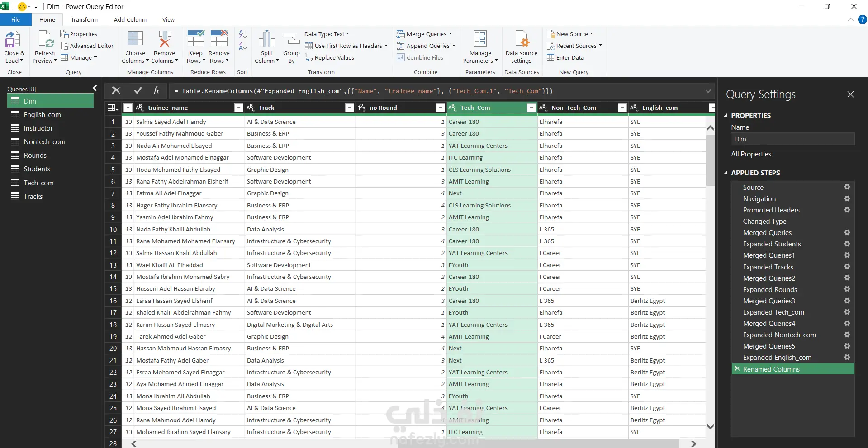
Task: Open the Tech_Com column filter dropdown
Action: click(531, 108)
